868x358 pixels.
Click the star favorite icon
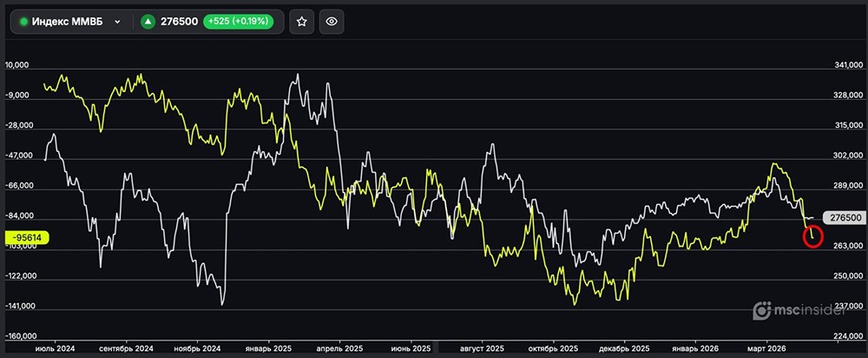click(x=301, y=22)
